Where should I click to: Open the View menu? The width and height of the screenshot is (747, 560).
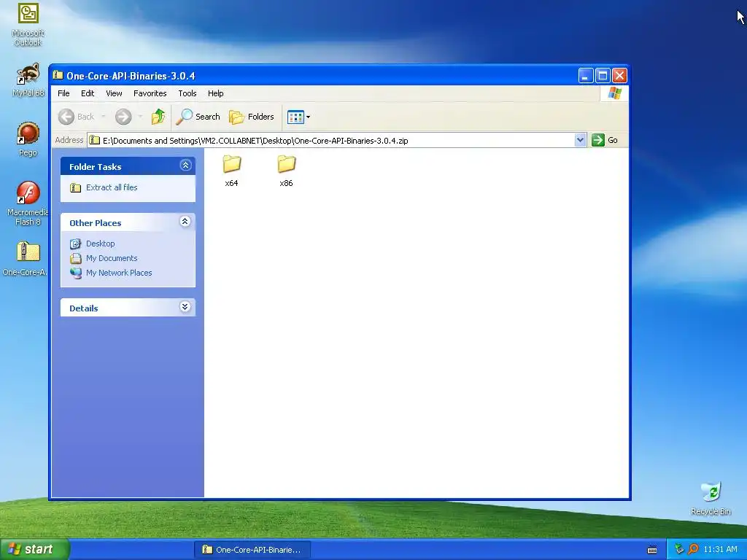114,93
